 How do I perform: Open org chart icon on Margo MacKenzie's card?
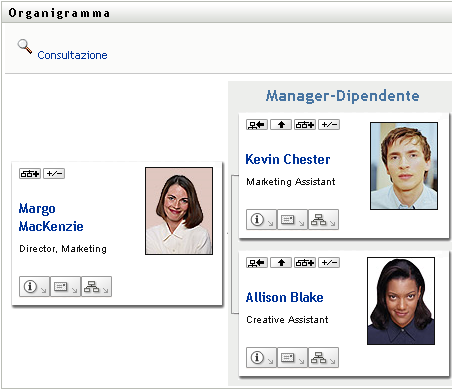[96, 286]
